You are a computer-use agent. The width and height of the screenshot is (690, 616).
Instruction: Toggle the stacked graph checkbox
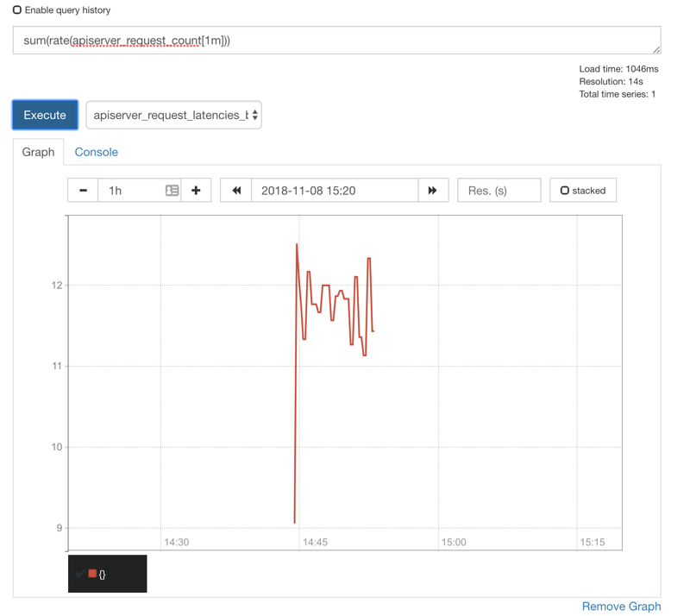565,190
